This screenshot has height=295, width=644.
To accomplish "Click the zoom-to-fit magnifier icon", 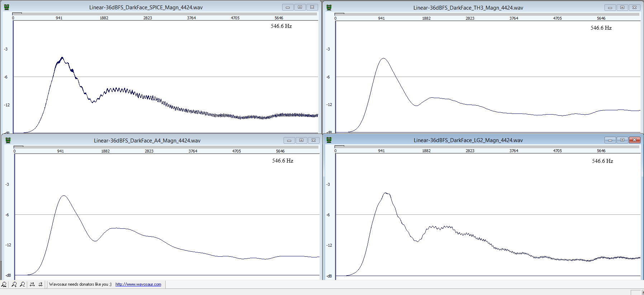I will coord(4,284).
